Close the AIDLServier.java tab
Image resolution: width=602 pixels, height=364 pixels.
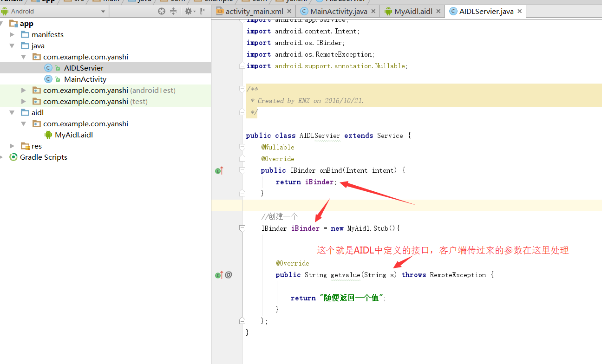tap(519, 11)
